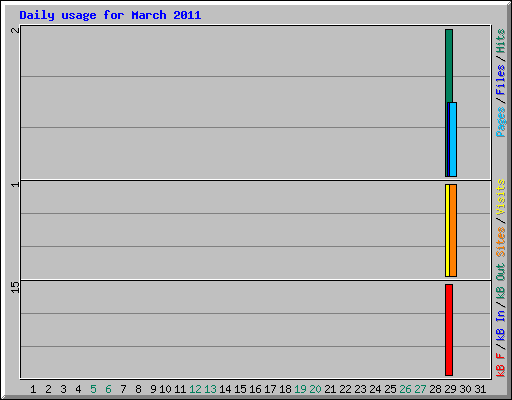Click the title 'Daily usage for March 2011'
This screenshot has height=400, width=512.
[x=110, y=15]
